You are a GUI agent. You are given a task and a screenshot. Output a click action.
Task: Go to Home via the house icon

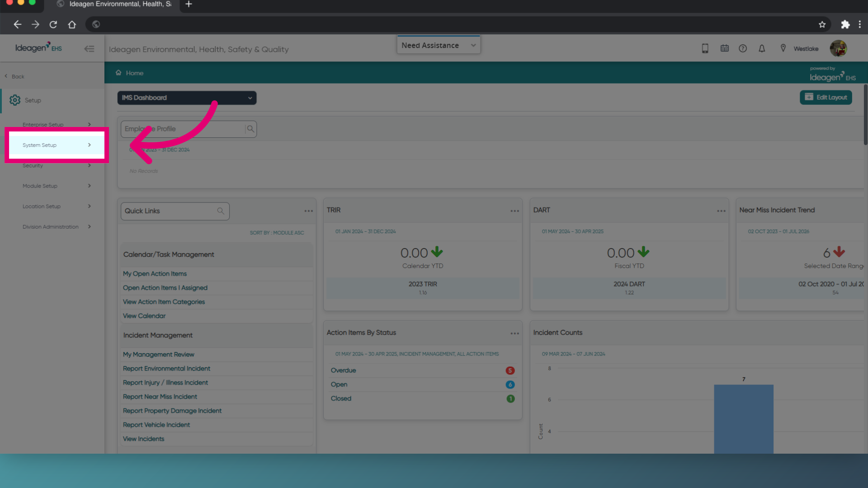coord(118,73)
